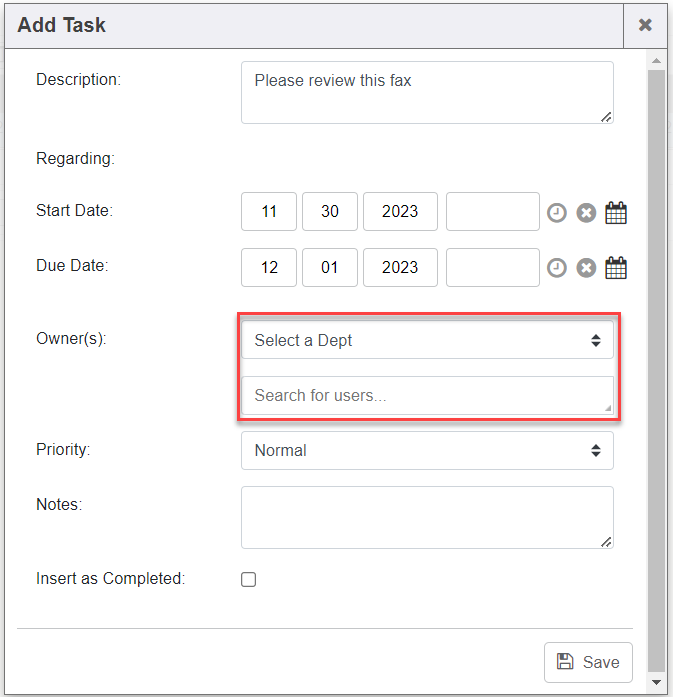This screenshot has height=697, width=673.
Task: Select the Start Date day field
Action: coord(330,212)
